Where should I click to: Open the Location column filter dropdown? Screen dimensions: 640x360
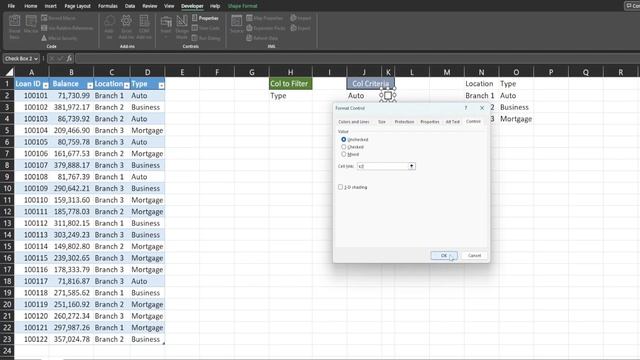coord(127,85)
